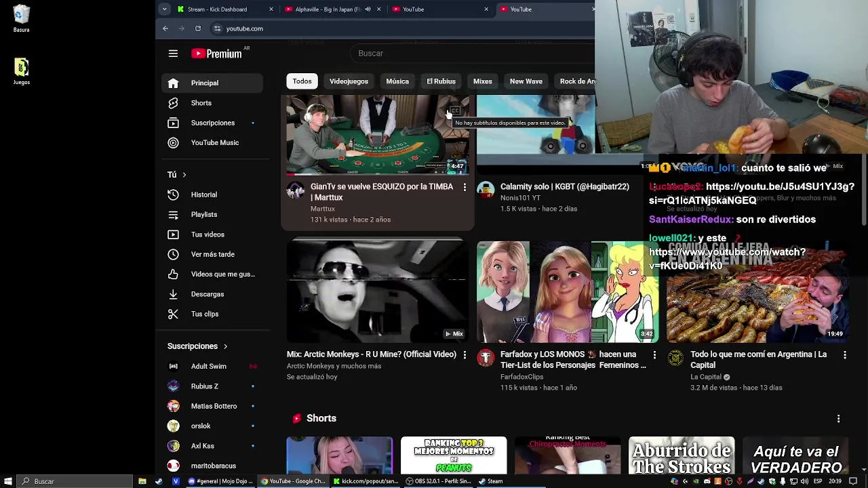Image resolution: width=868 pixels, height=488 pixels.
Task: Open the Adult Swim subscription channel
Action: pos(212,366)
